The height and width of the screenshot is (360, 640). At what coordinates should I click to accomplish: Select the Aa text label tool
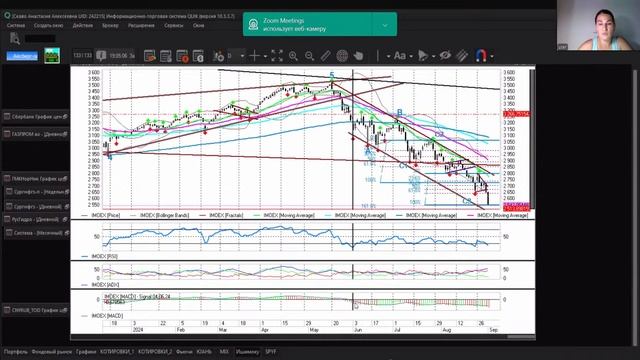click(x=400, y=56)
